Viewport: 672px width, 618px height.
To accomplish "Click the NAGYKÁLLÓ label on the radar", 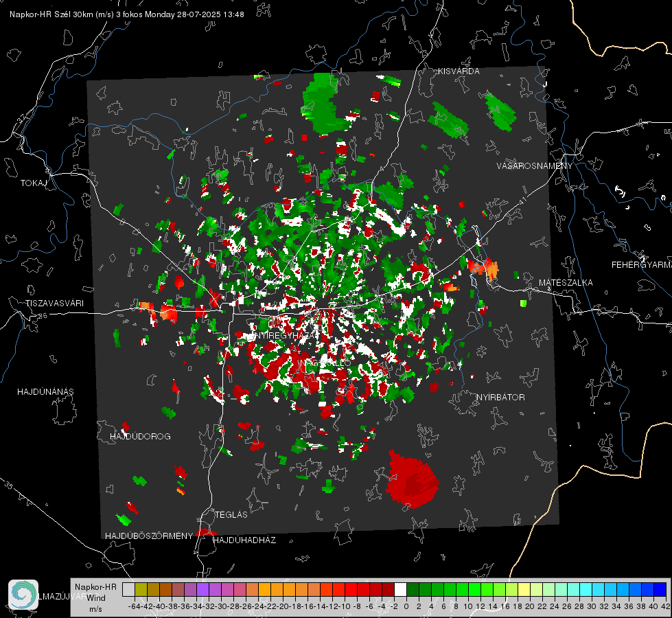I will [x=326, y=363].
